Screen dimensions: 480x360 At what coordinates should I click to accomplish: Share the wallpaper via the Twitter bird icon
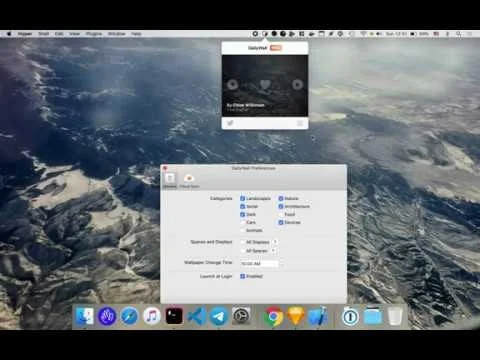click(230, 123)
